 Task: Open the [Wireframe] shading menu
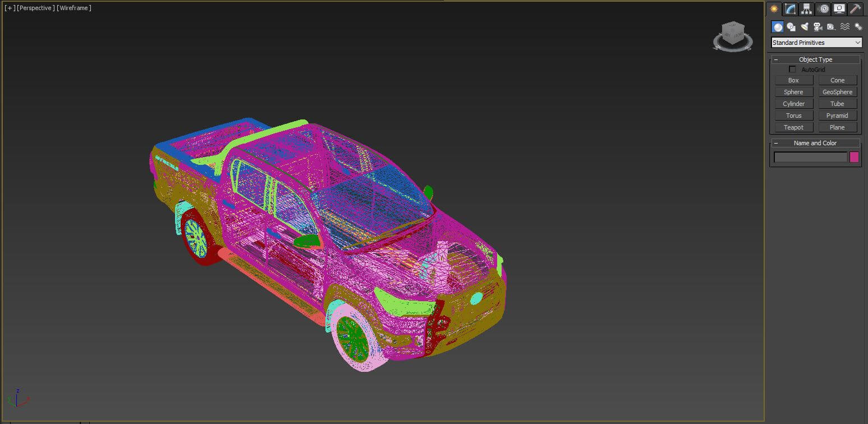(74, 8)
